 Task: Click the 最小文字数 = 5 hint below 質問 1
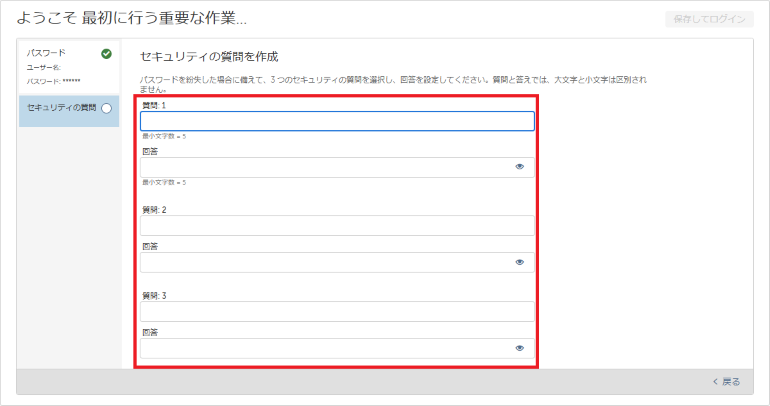click(x=164, y=136)
